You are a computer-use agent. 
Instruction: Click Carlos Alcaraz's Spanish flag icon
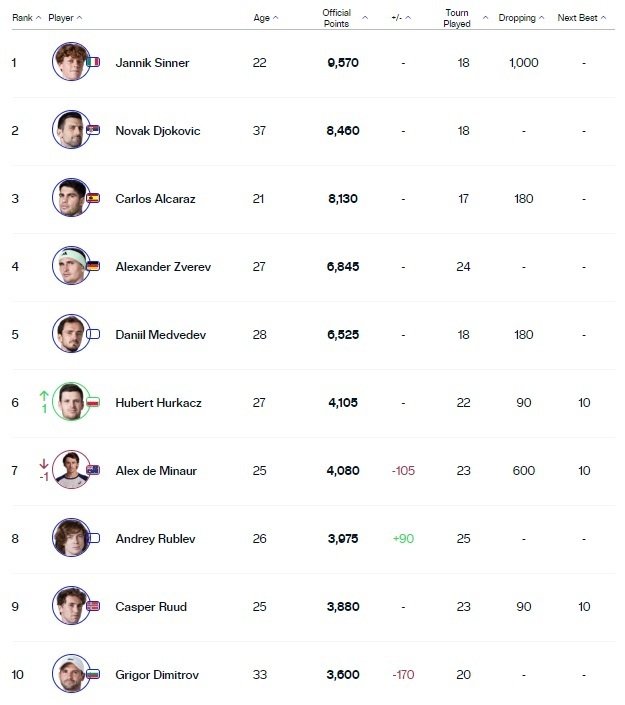click(x=94, y=198)
